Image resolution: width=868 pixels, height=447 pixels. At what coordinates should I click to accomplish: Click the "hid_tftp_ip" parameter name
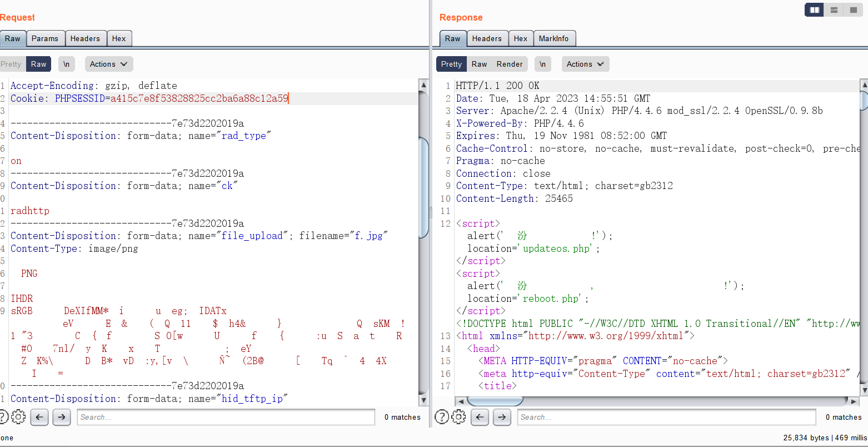(x=252, y=399)
